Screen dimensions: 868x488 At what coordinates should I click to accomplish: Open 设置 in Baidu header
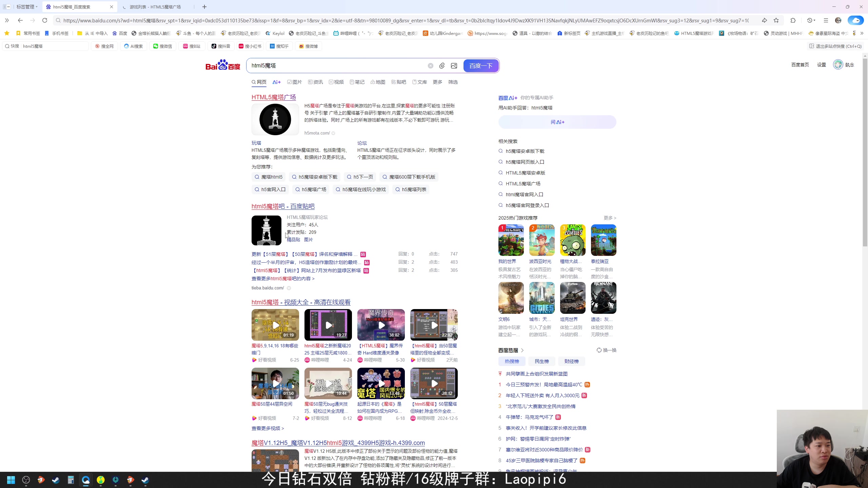821,65
